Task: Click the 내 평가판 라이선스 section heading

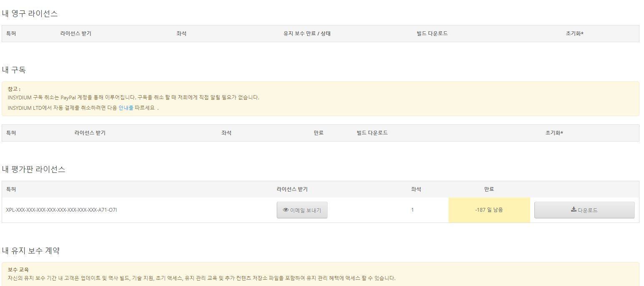Action: pos(33,169)
